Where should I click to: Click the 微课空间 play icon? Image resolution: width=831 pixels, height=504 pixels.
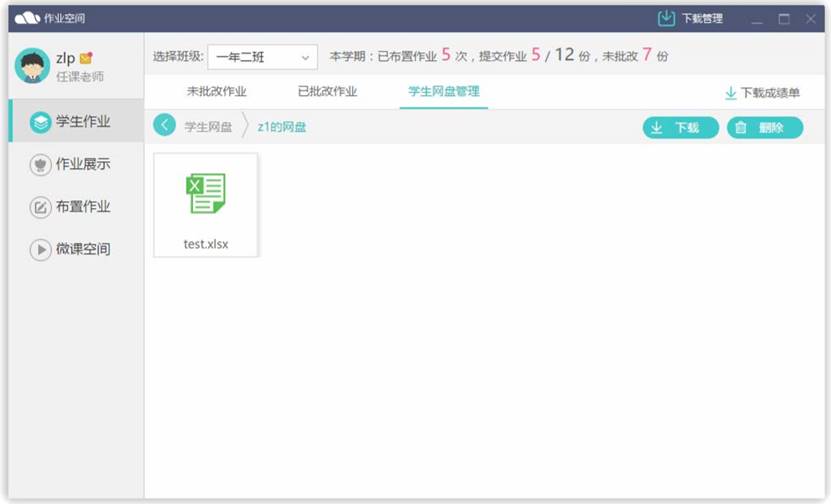point(40,249)
